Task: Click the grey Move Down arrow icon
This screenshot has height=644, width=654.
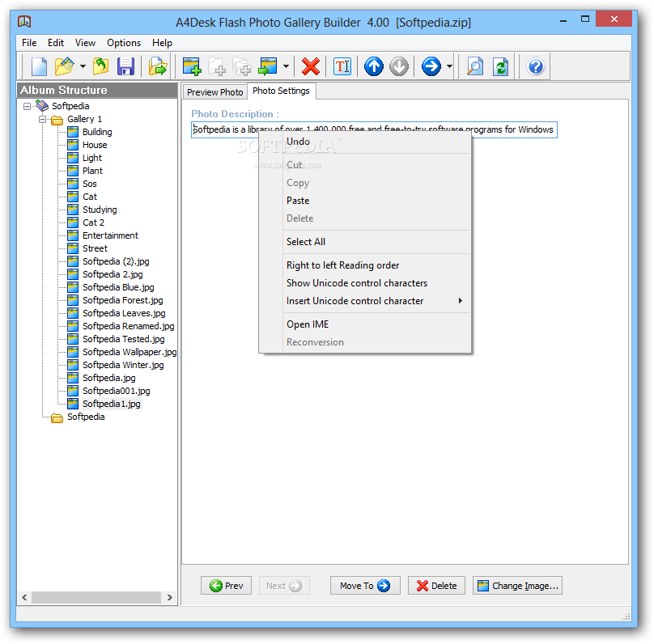Action: coord(399,66)
